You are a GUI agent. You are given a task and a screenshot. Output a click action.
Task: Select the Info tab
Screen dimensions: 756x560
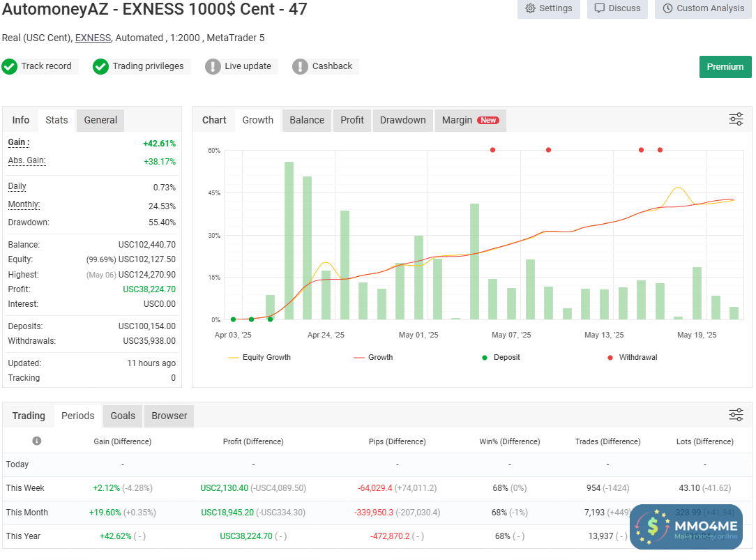[21, 120]
